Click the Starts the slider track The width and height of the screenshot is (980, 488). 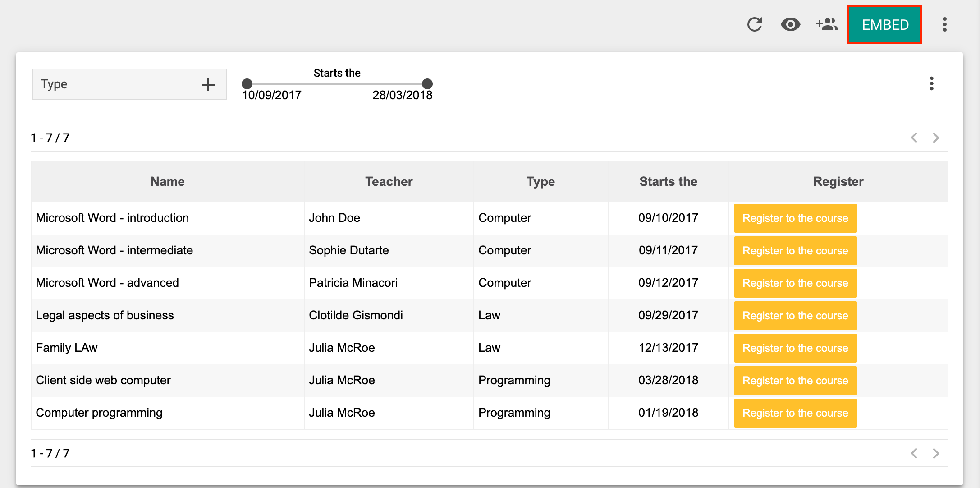pos(337,84)
